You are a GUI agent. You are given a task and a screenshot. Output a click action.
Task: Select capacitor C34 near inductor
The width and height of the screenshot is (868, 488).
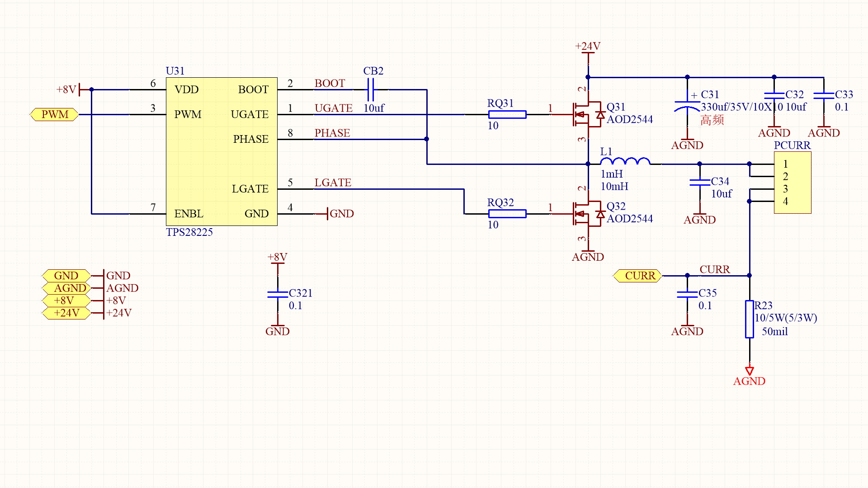point(699,182)
